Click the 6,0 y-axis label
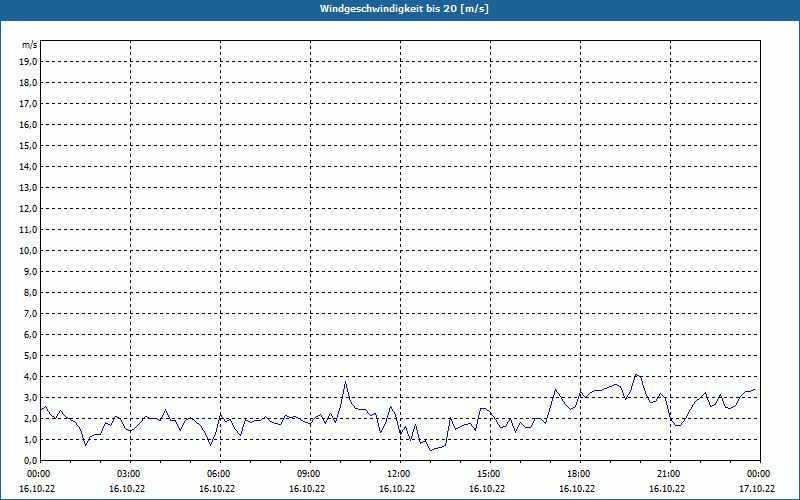800x500 pixels. pyautogui.click(x=31, y=335)
